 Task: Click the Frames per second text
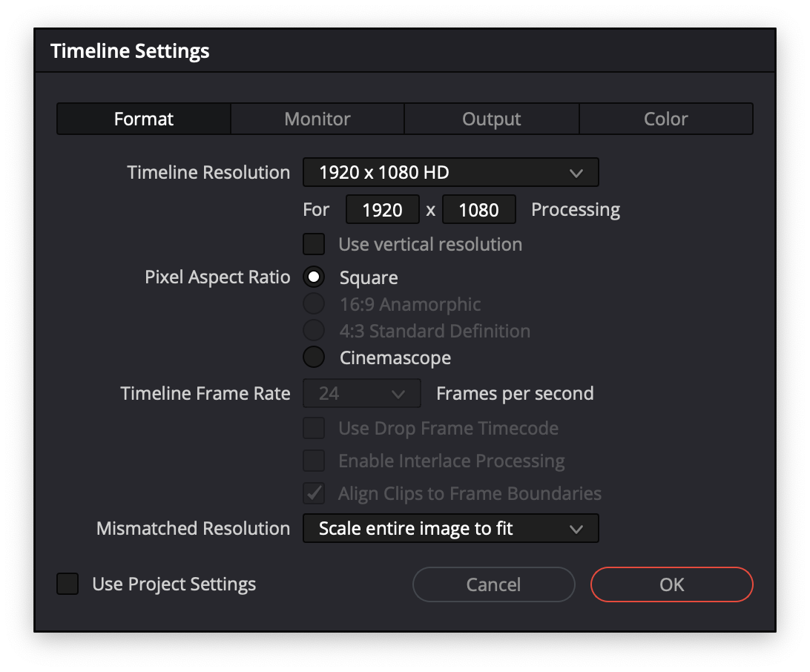coord(515,394)
